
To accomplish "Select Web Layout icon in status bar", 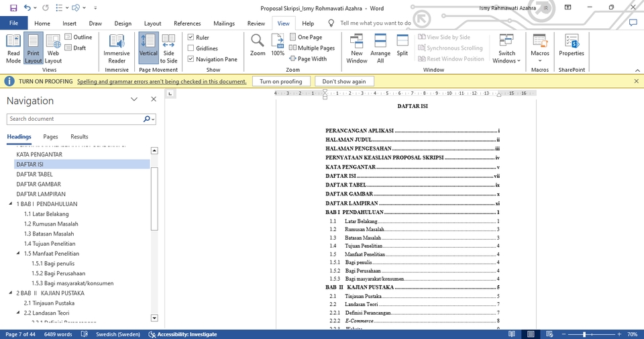I will (549, 334).
